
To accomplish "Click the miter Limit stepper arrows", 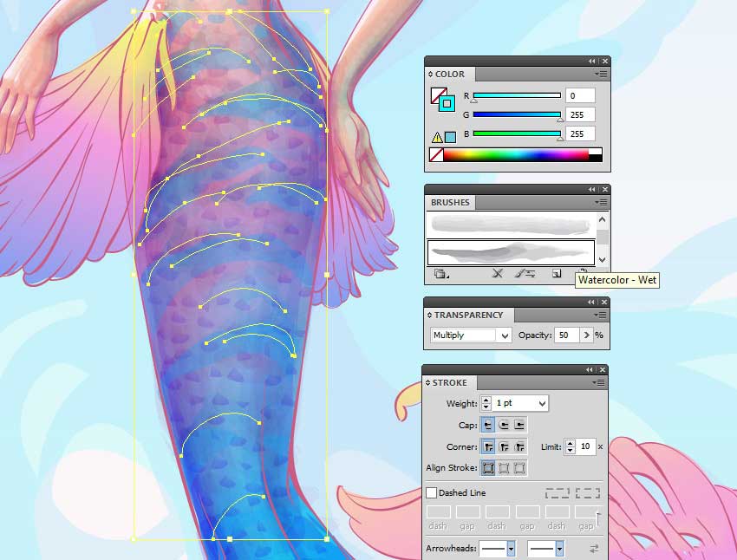I will (571, 446).
